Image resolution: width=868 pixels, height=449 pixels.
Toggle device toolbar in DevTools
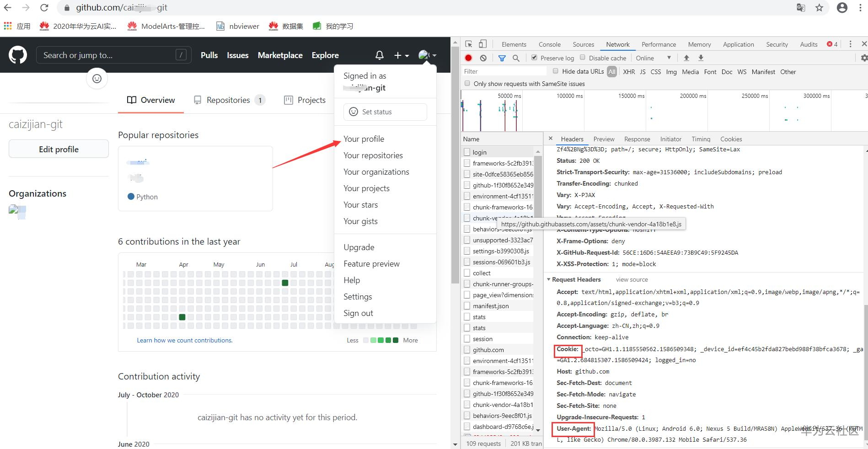pyautogui.click(x=482, y=44)
